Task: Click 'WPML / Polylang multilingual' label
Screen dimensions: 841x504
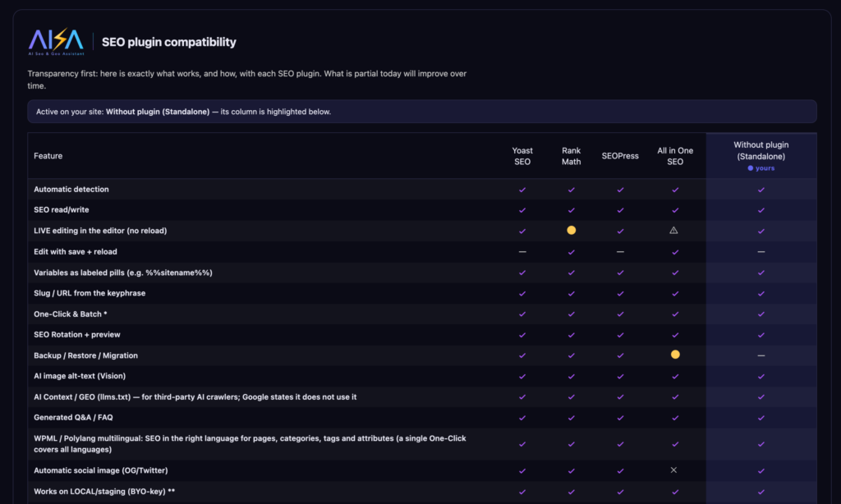Action: point(250,444)
